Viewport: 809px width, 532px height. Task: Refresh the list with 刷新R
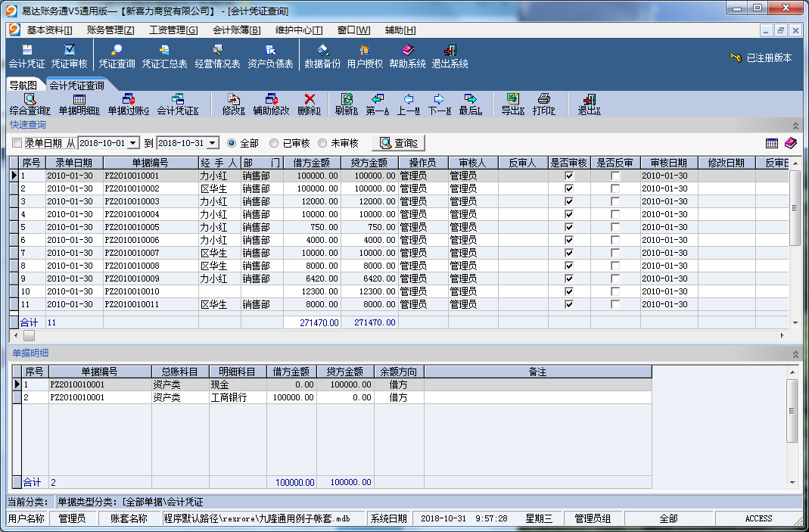tap(347, 104)
